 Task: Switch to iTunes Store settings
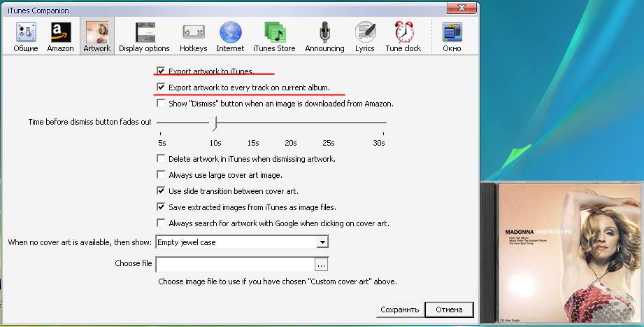[274, 36]
